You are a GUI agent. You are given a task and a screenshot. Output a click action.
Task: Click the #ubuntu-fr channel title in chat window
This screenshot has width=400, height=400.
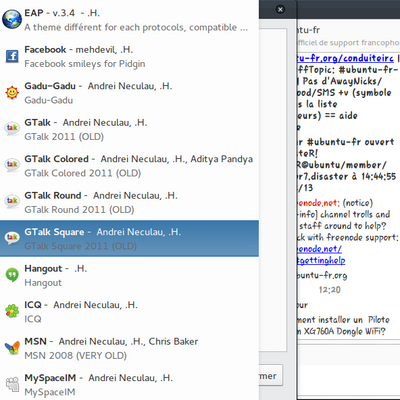tap(309, 30)
